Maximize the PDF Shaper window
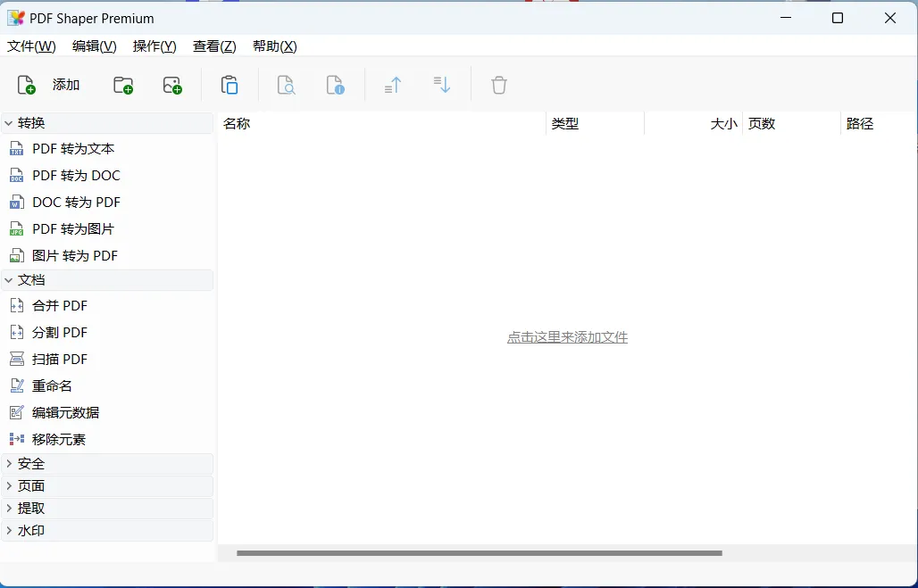Viewport: 918px width, 588px height. pos(838,18)
